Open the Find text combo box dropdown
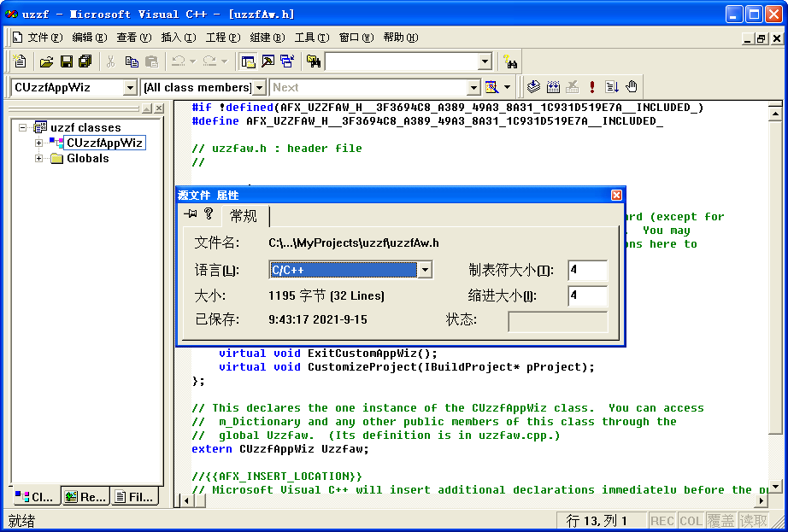 click(x=485, y=62)
